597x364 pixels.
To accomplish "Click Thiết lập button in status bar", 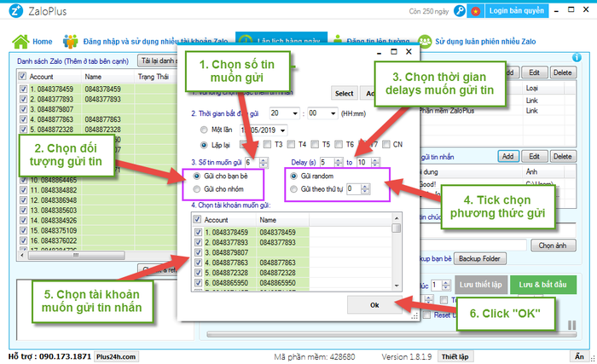I will (x=455, y=357).
